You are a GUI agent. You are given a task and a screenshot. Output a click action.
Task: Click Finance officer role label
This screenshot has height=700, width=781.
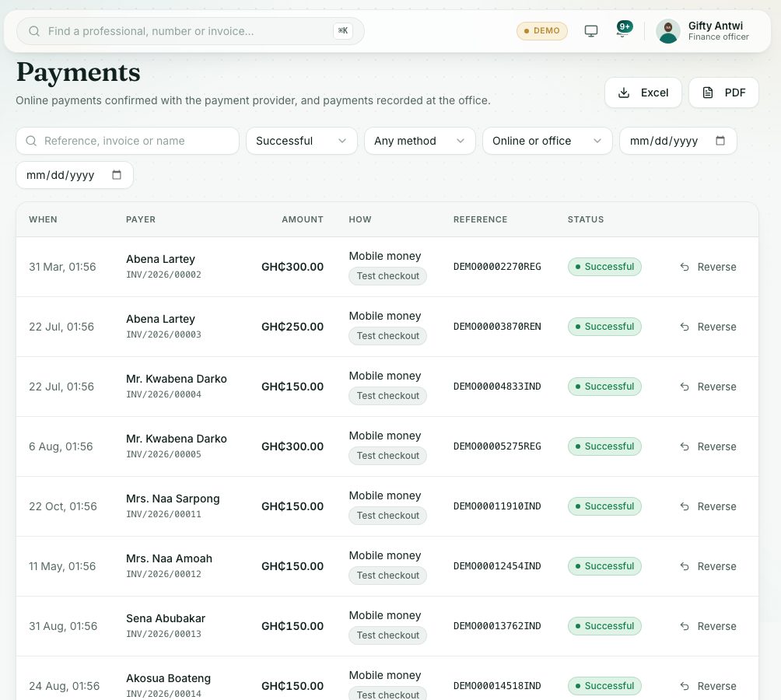pos(718,37)
